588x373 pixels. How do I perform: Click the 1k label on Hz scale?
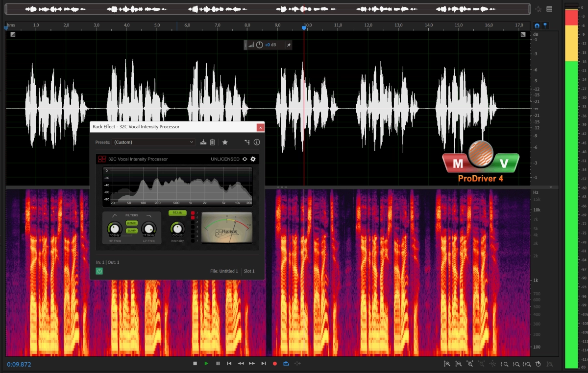point(536,280)
